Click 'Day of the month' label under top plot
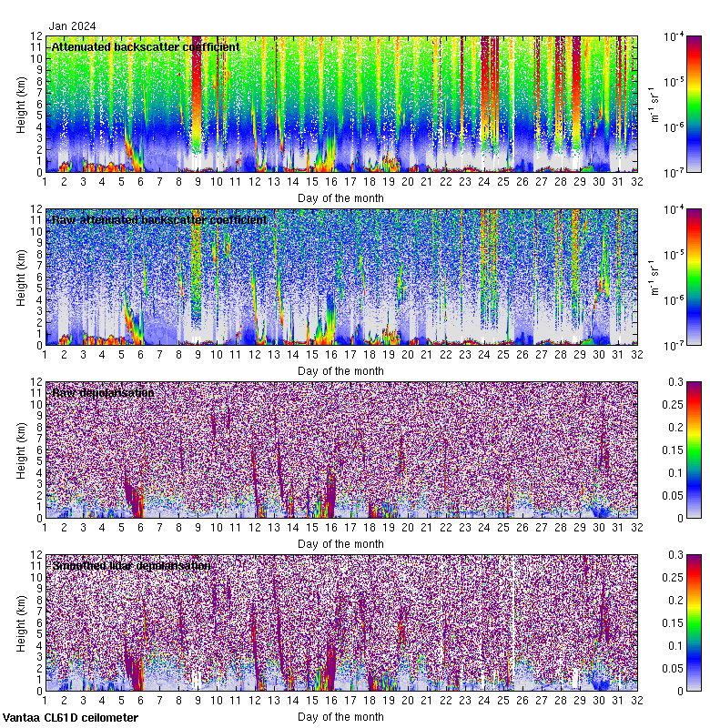Viewport: 710px width, 728px height. [x=340, y=198]
